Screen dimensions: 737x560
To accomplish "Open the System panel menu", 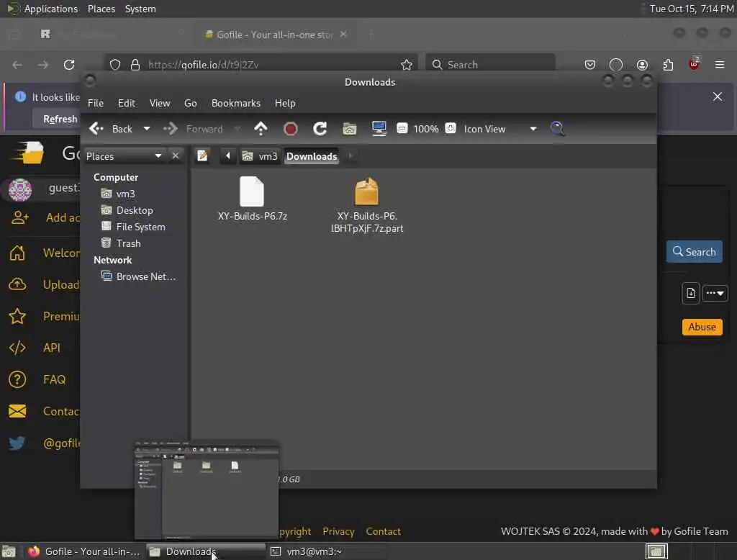I will [140, 9].
